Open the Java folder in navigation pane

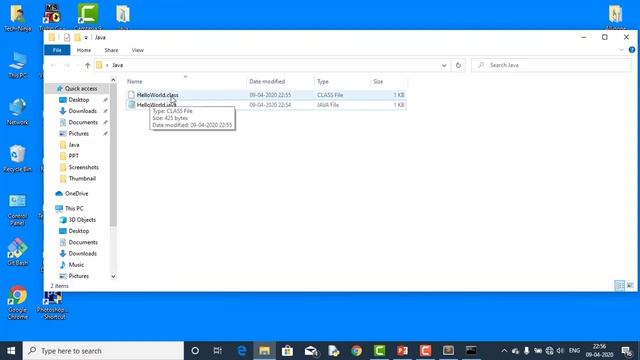click(x=74, y=145)
